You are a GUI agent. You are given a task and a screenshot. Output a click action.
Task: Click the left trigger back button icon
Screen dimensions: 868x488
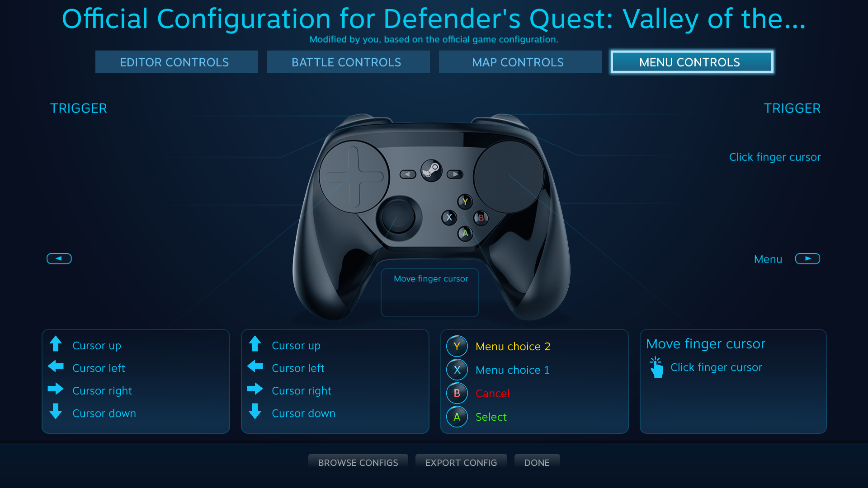pos(58,258)
